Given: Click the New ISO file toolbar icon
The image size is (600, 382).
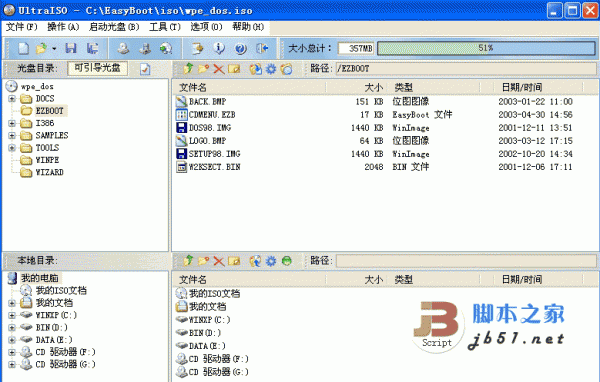Looking at the screenshot, I should 23,48.
